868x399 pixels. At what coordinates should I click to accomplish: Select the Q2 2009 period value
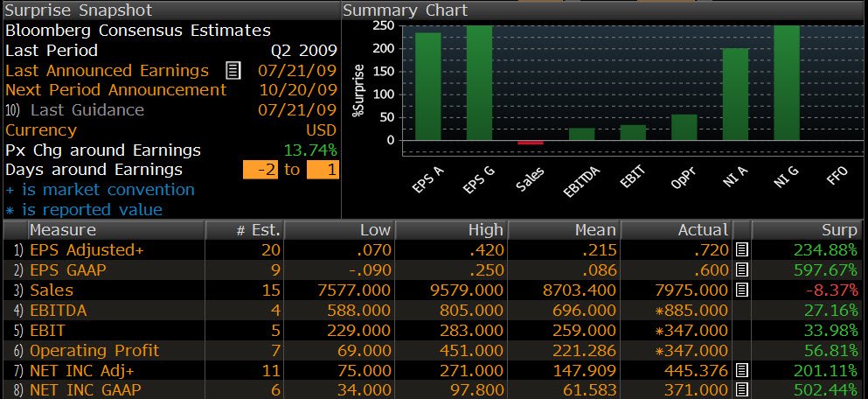coord(304,51)
